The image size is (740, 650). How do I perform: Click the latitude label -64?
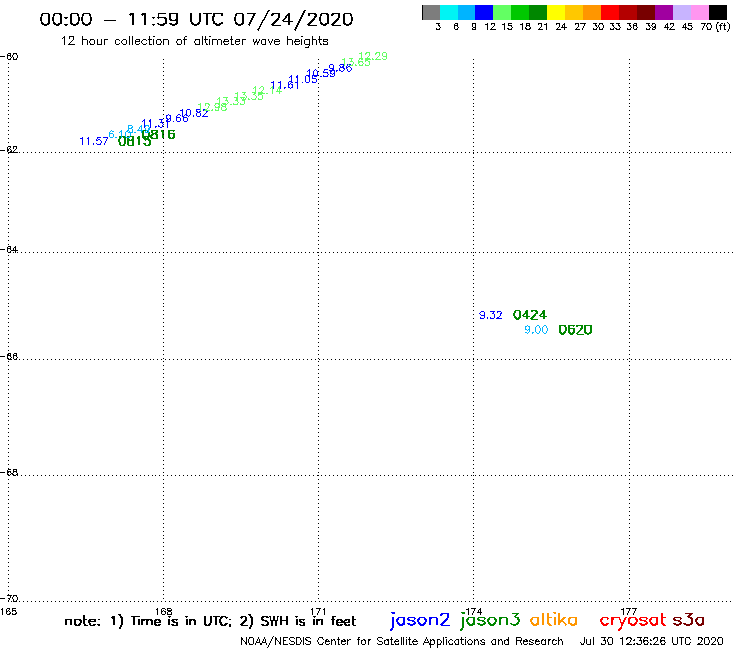9,249
